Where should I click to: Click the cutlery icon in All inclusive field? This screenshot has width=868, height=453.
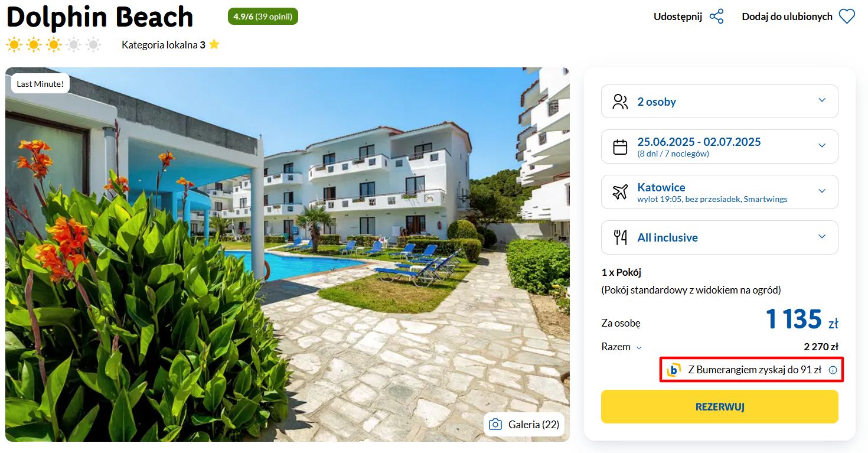(620, 237)
